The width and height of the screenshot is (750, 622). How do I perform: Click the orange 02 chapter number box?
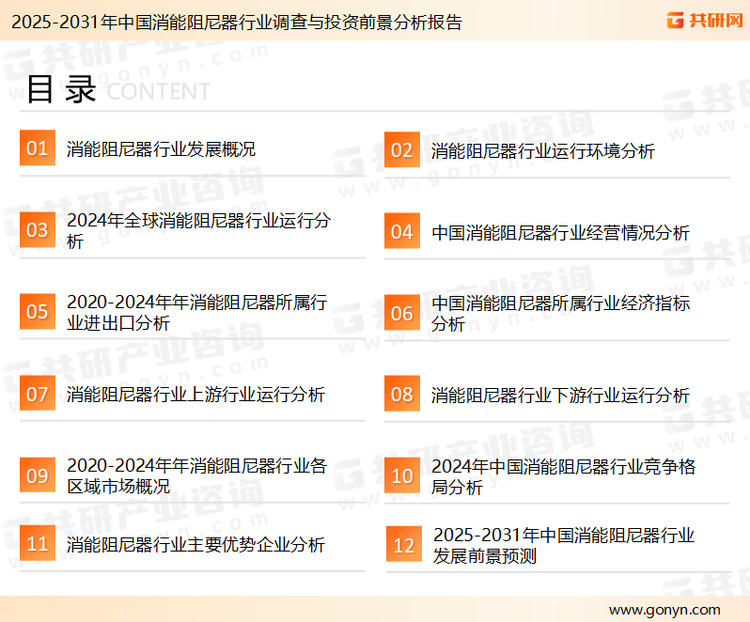coord(402,150)
